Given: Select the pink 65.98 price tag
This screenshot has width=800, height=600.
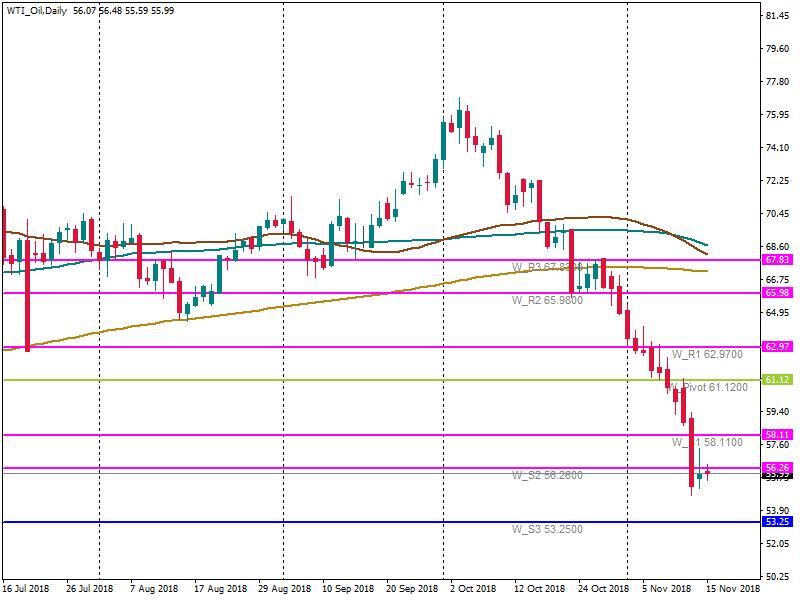Looking at the screenshot, I should (x=777, y=293).
